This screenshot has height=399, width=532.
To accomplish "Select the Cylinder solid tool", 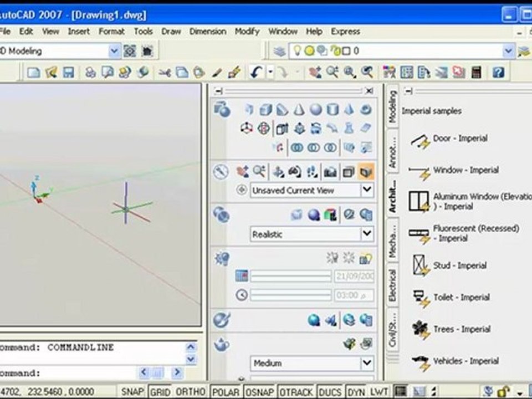I will [332, 110].
